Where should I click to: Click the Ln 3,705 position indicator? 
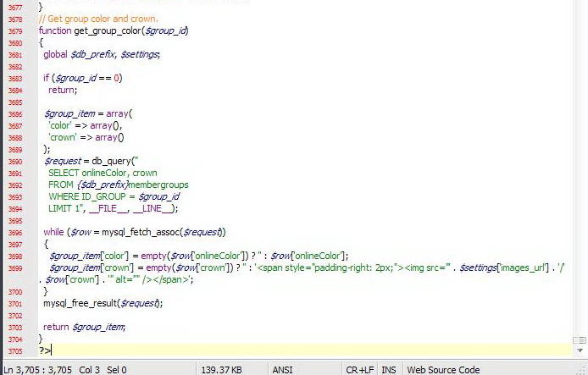click(x=37, y=370)
